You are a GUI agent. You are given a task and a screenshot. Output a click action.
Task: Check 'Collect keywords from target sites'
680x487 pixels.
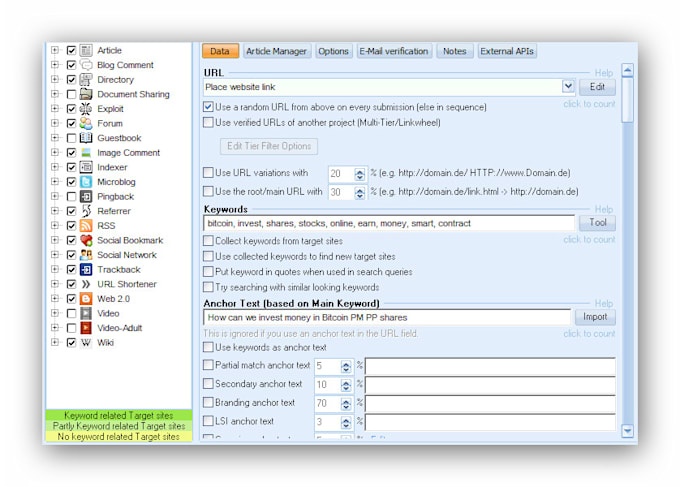coord(208,241)
